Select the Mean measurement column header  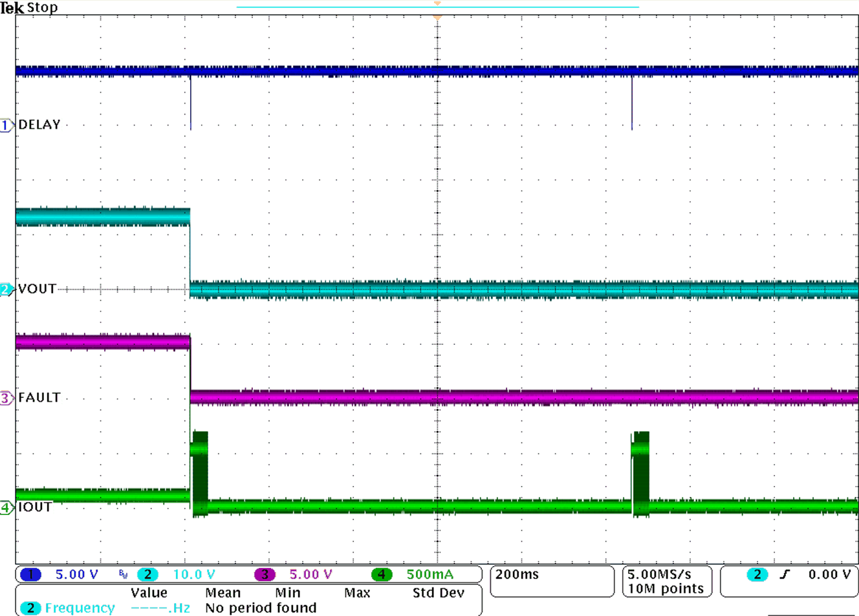pyautogui.click(x=223, y=593)
